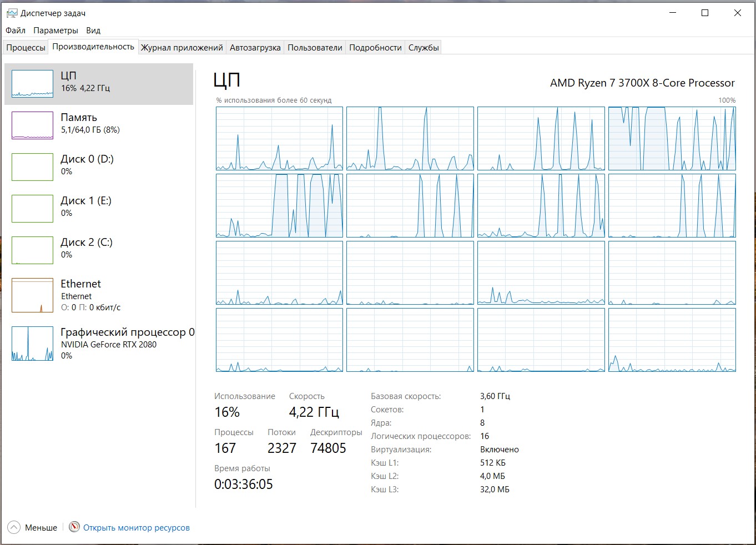Select Диск 2 (C:) graph icon
756x545 pixels.
pyautogui.click(x=32, y=250)
